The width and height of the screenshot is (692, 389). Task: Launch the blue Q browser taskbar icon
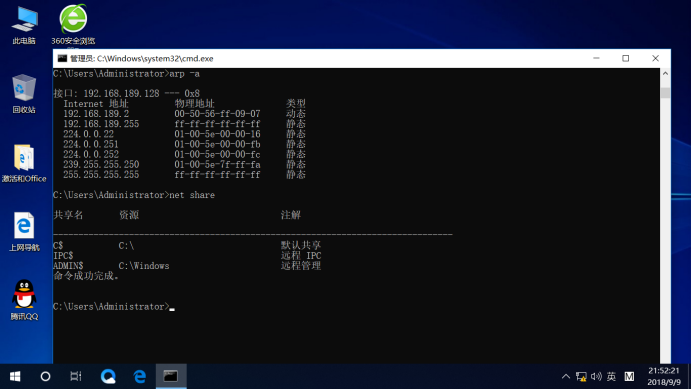tap(108, 377)
